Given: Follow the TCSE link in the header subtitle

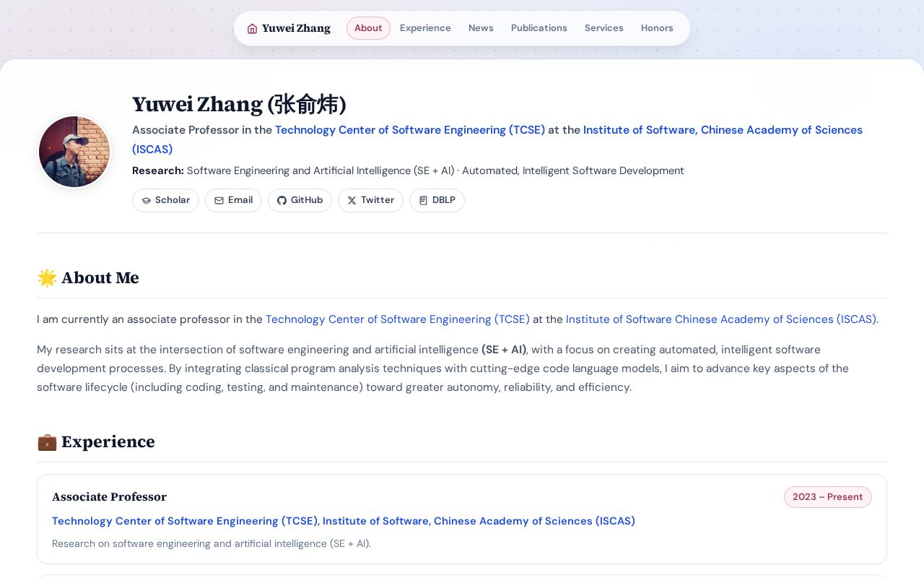Looking at the screenshot, I should [410, 130].
